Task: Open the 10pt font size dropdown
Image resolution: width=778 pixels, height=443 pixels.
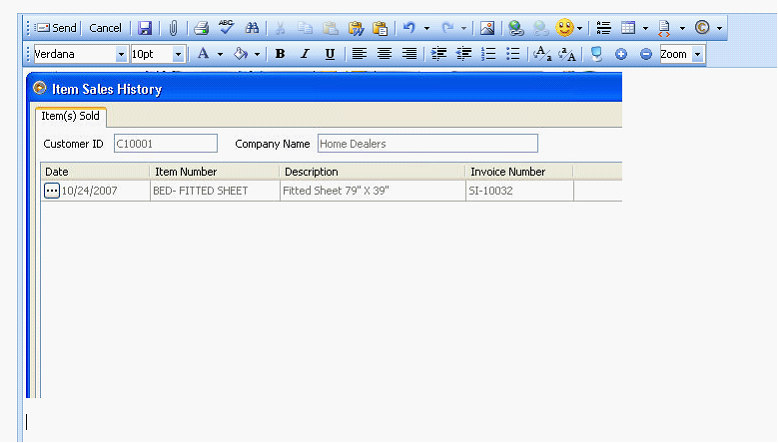Action: click(179, 54)
